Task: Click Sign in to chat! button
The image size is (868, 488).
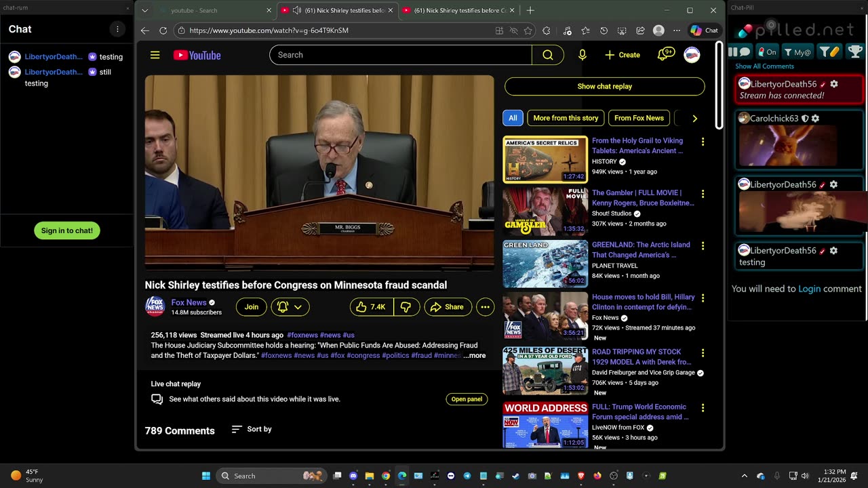Action: [x=67, y=230]
